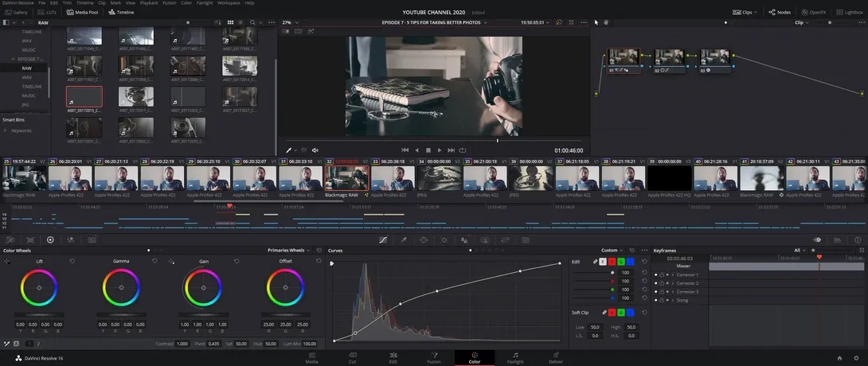Toggle the Clips thumbnail strip button
Image resolution: width=868 pixels, height=366 pixels.
click(x=745, y=12)
